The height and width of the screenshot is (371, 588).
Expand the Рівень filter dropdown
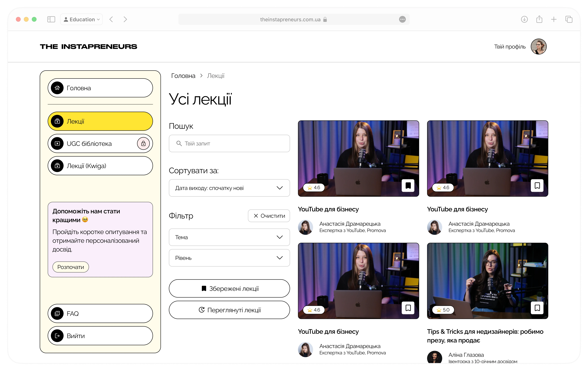pos(229,258)
